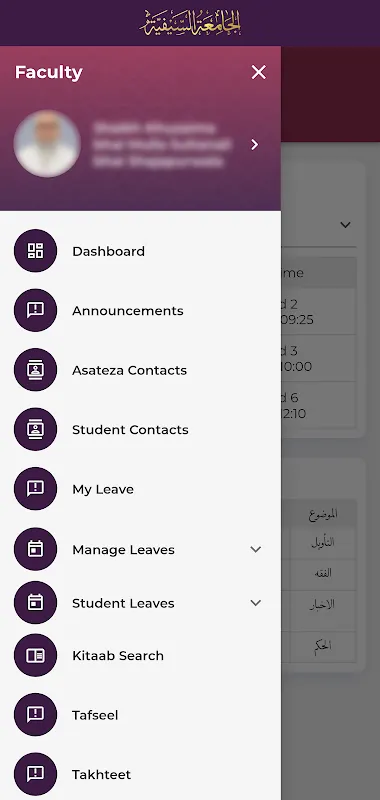Screen dimensions: 380x800
Task: Go to Announcements menu item
Action: pos(128,311)
